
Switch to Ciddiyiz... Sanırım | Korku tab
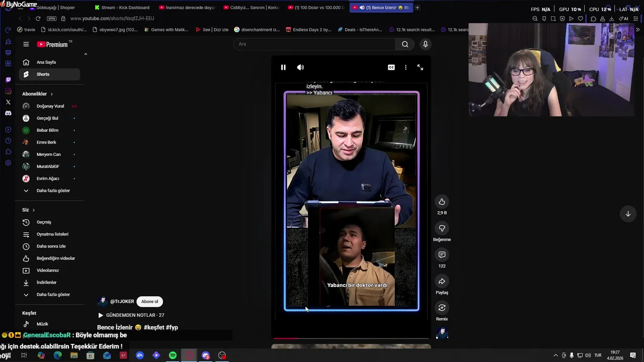tap(252, 8)
